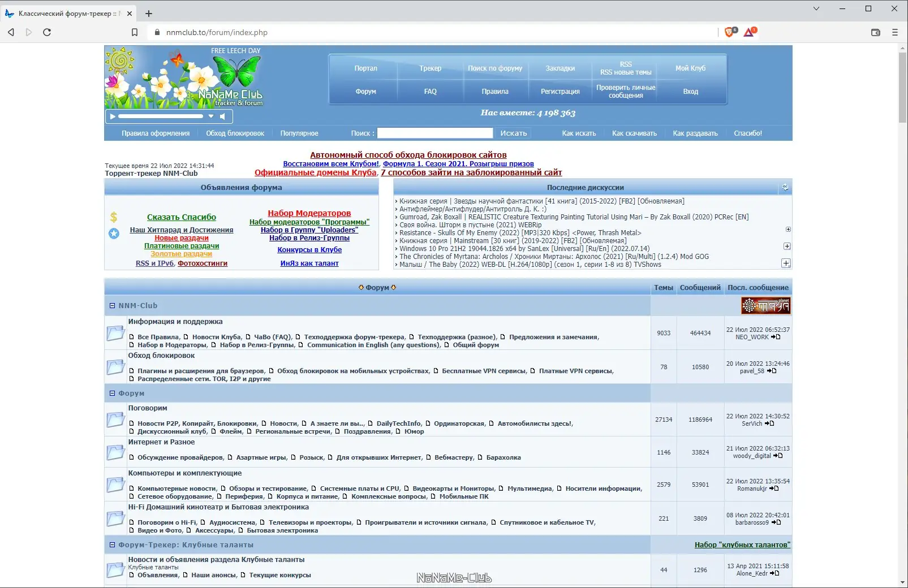Open the Закладки menu item
The height and width of the screenshot is (588, 908).
click(560, 68)
